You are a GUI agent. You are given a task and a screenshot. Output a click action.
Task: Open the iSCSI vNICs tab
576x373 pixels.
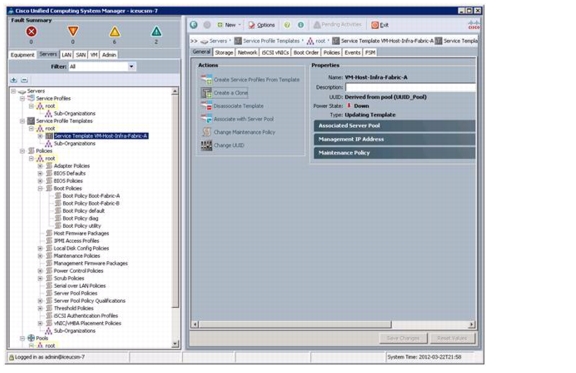275,53
